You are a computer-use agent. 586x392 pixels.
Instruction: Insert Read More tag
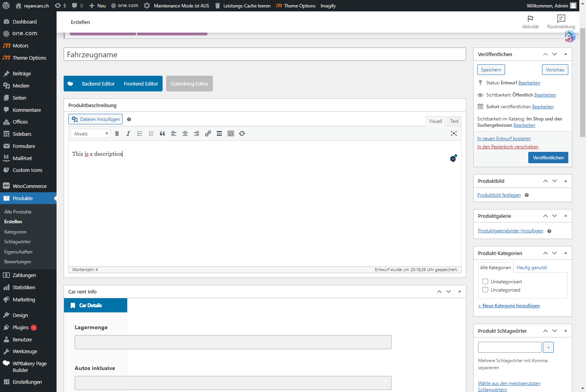(219, 133)
